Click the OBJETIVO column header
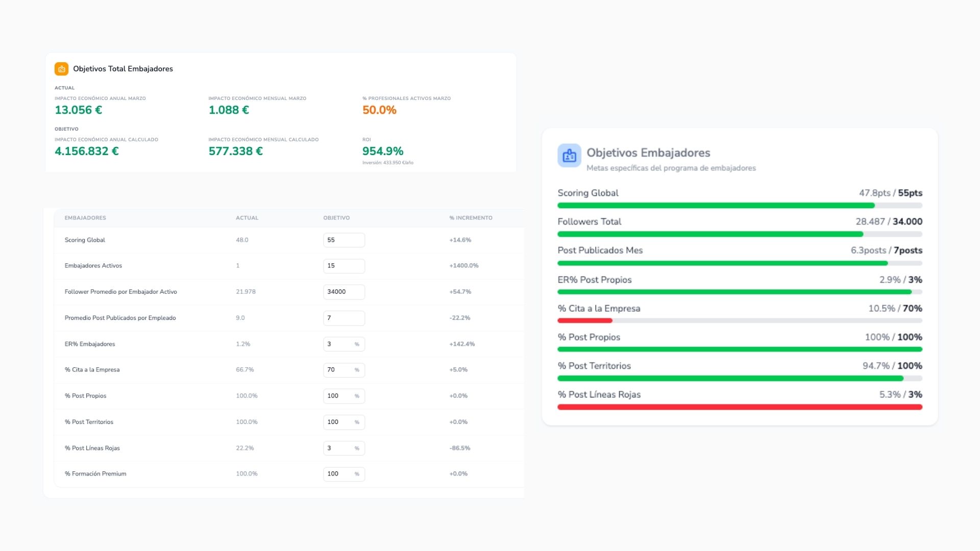This screenshot has height=551, width=980. pos(336,218)
